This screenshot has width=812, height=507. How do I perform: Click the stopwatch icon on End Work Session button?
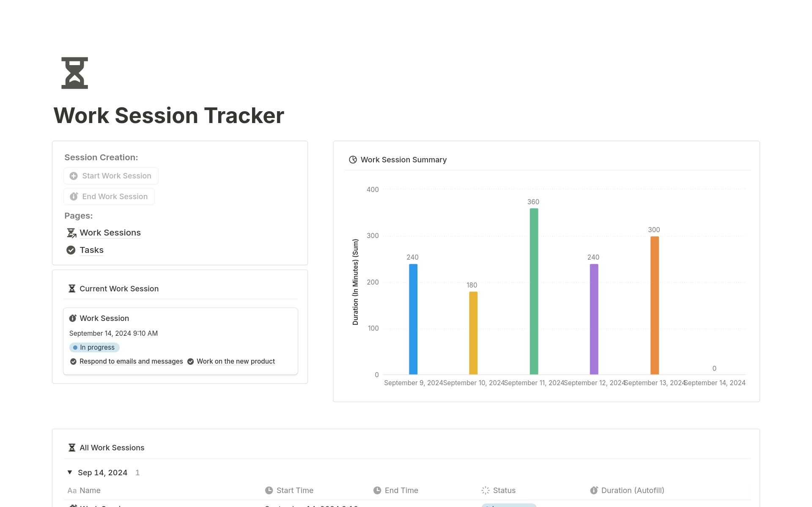74,196
